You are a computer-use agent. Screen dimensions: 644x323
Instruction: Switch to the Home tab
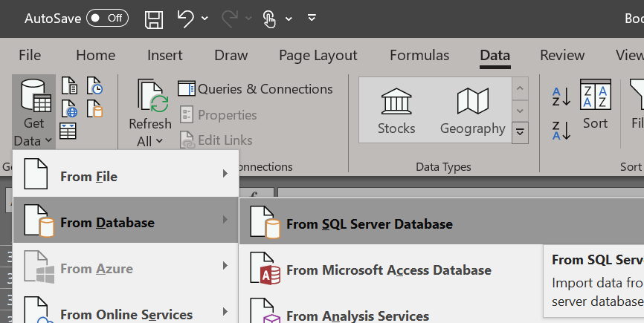pos(95,56)
